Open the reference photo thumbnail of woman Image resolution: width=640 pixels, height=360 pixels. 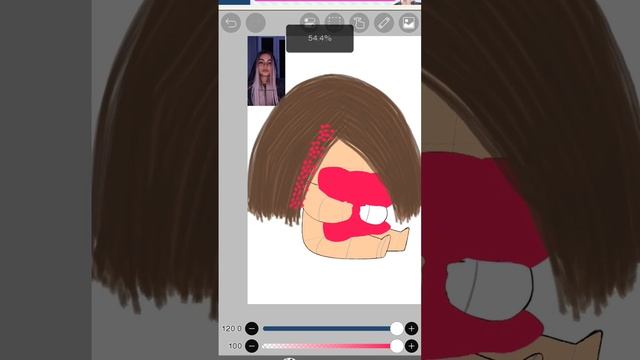pyautogui.click(x=266, y=71)
